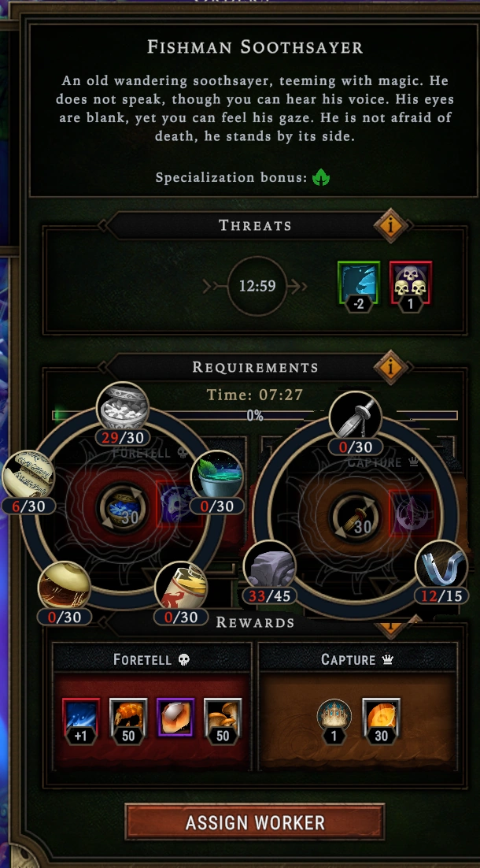The height and width of the screenshot is (868, 480).
Task: Click the sword ingredient showing 0/30
Action: (x=355, y=417)
